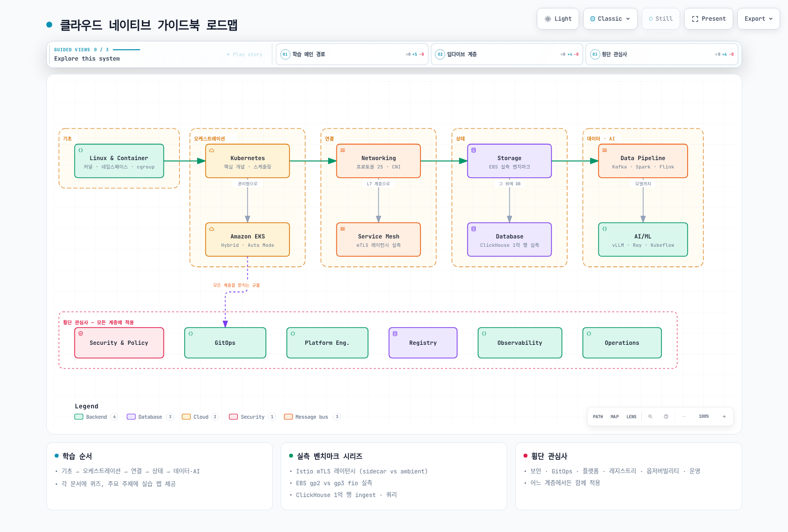Switch to LENS view mode
Screen dimensions: 788x532
[x=631, y=417]
